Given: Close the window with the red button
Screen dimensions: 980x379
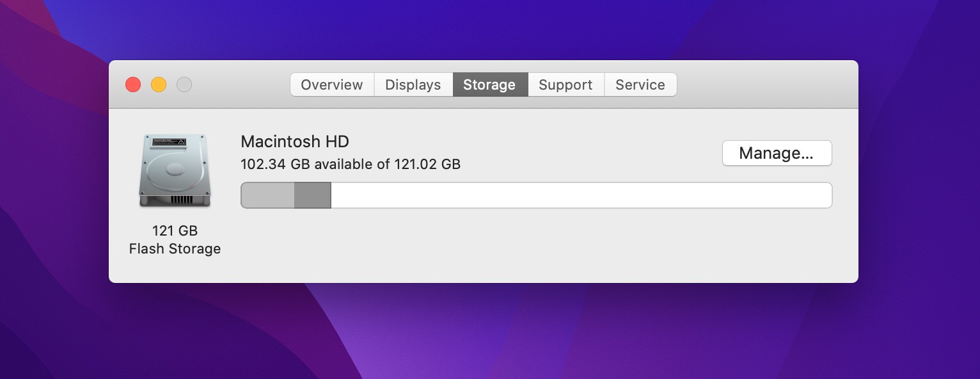Looking at the screenshot, I should coord(133,85).
